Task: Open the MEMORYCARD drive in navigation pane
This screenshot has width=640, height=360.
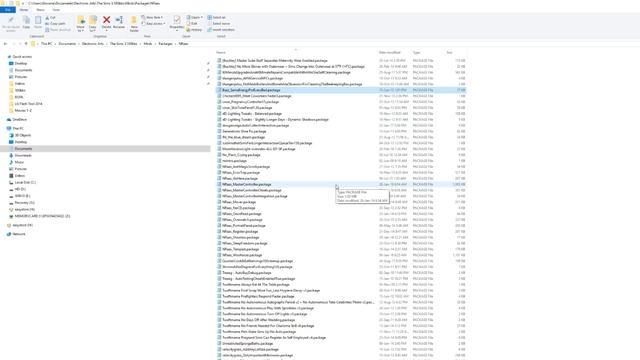Action: pyautogui.click(x=40, y=216)
